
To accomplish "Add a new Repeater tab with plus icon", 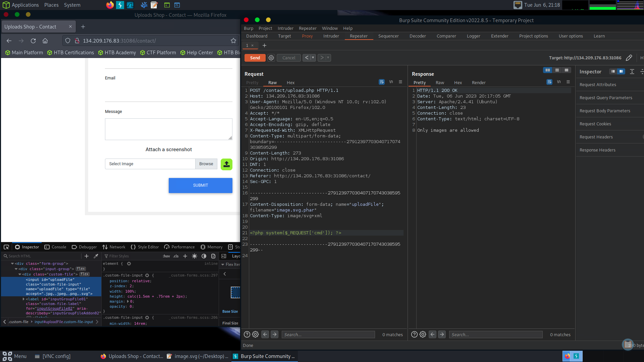I will pos(264,45).
